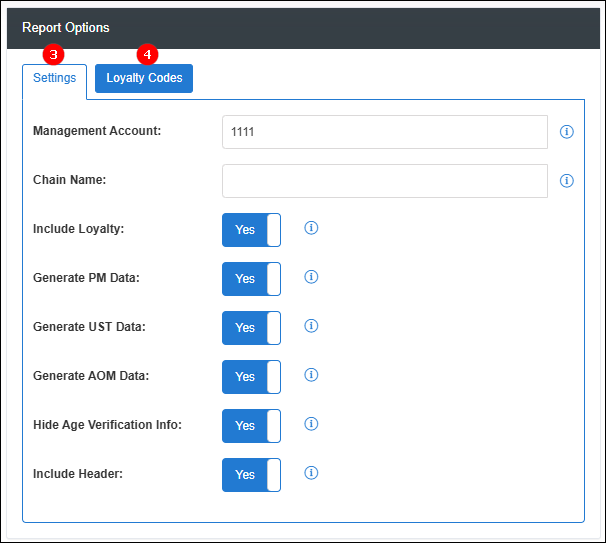Click info icon next to Chain Name
The height and width of the screenshot is (543, 606).
tap(567, 180)
